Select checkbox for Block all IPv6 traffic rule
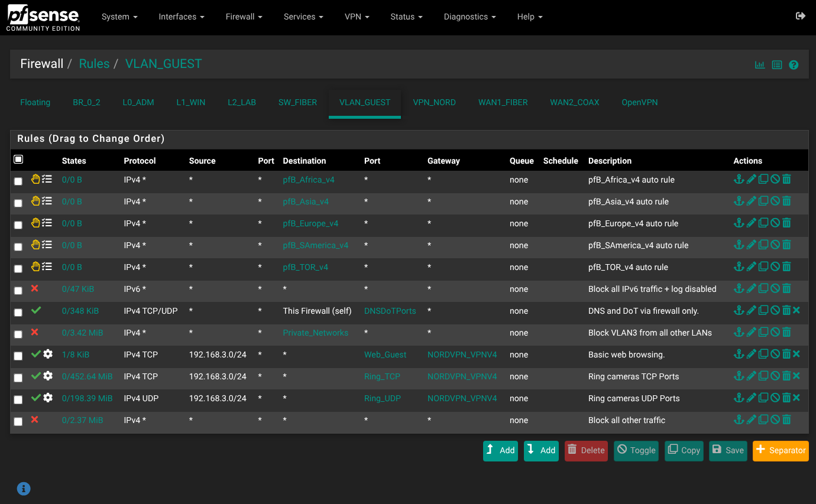 click(x=18, y=291)
